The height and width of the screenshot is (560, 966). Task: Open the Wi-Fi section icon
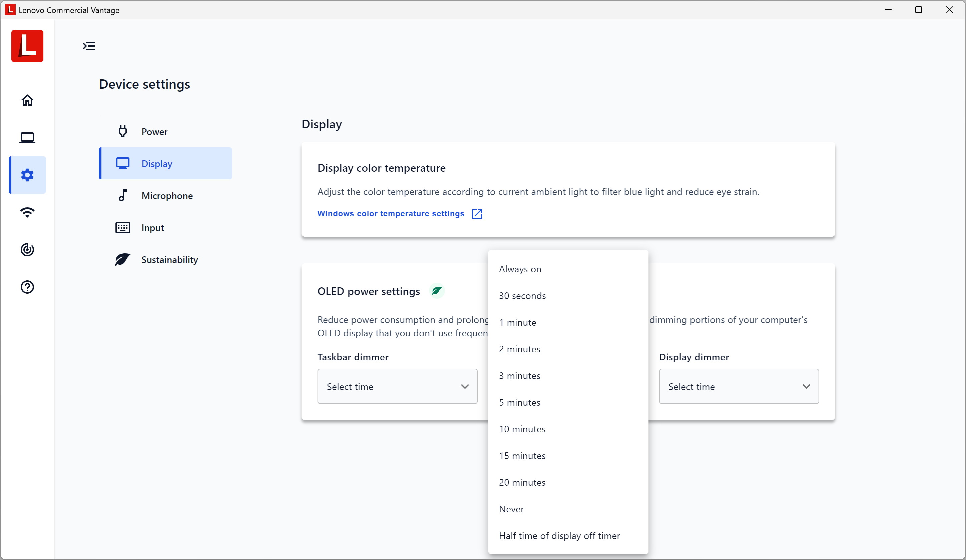(27, 212)
